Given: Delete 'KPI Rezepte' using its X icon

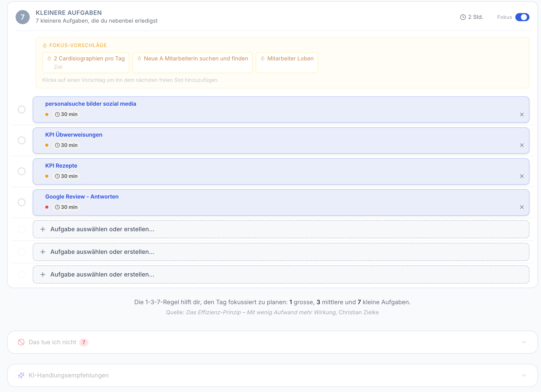Looking at the screenshot, I should [x=522, y=176].
